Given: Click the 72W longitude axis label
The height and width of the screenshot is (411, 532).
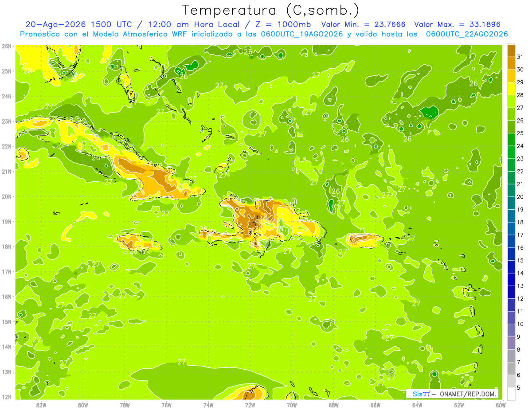Looking at the screenshot, I should pos(250,405).
